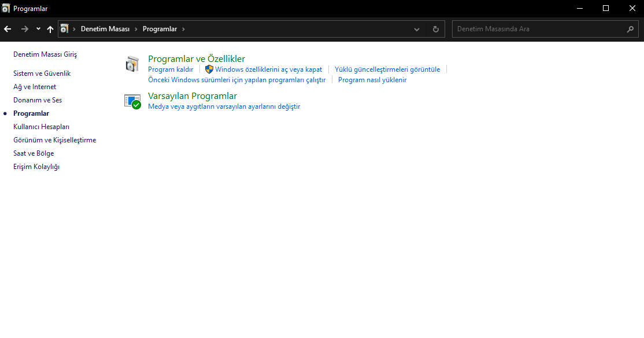Click the shield icon beside Windows özelliklerini
The height and width of the screenshot is (338, 644).
[209, 69]
